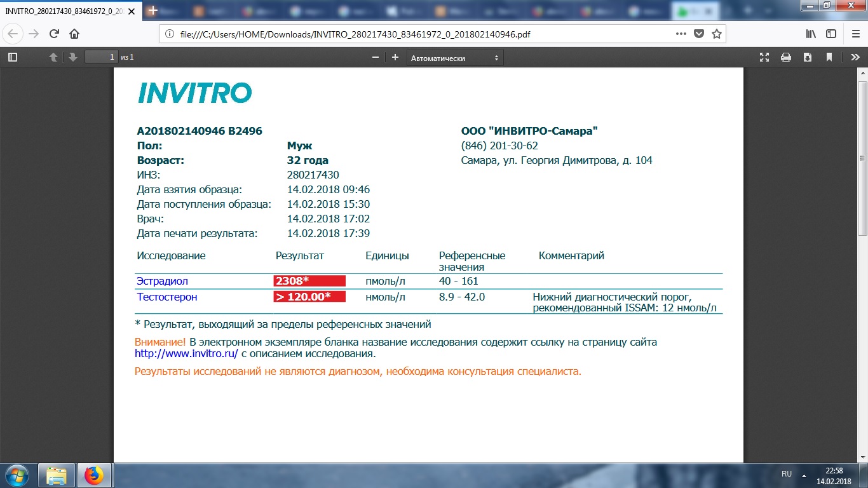Zoom out the PDF document
Screen dimensions: 868x488
click(x=376, y=57)
